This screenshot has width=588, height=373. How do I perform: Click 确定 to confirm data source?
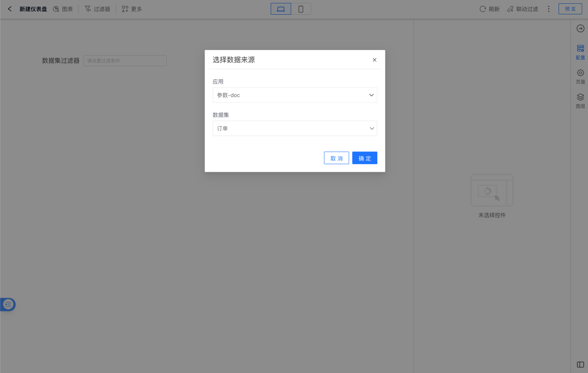click(x=365, y=158)
